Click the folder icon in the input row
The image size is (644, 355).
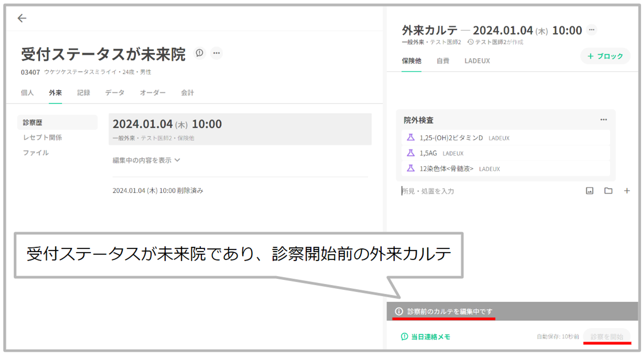(x=608, y=191)
